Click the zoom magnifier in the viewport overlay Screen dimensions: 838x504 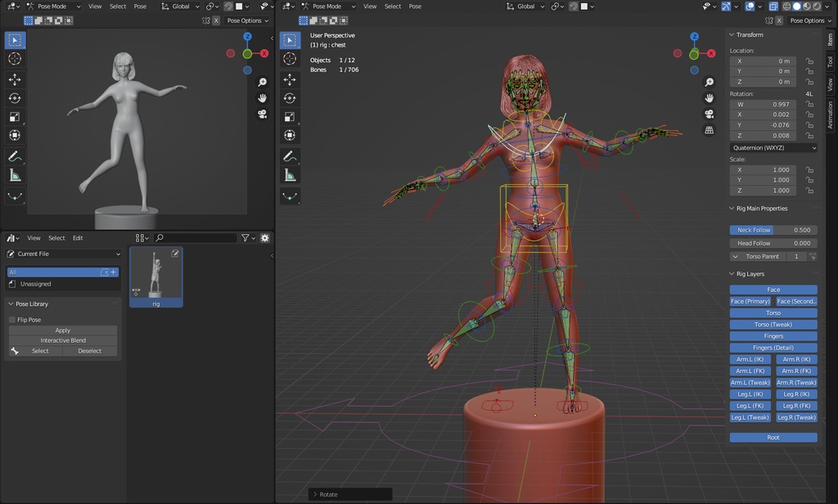[709, 82]
